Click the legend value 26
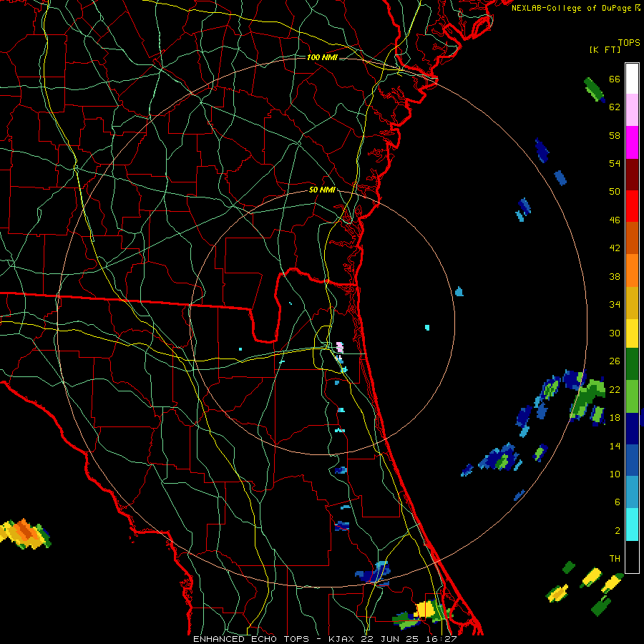Image resolution: width=644 pixels, height=644 pixels. click(x=615, y=361)
